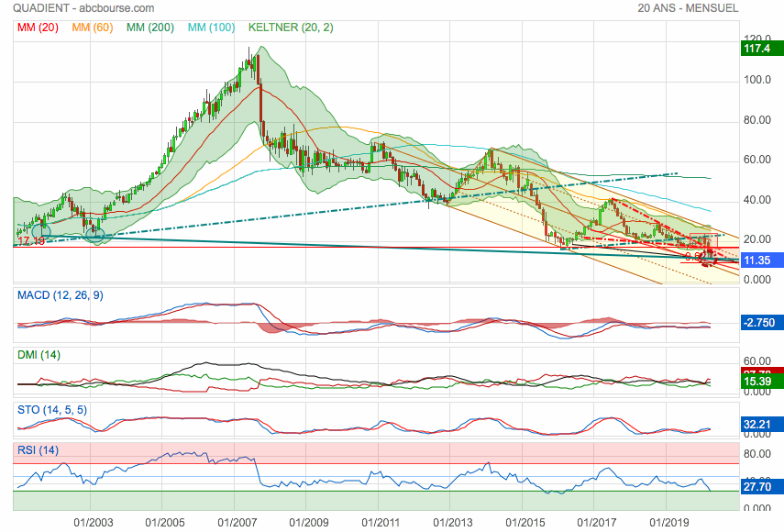Click the RSI (14) indicator label

[x=39, y=449]
